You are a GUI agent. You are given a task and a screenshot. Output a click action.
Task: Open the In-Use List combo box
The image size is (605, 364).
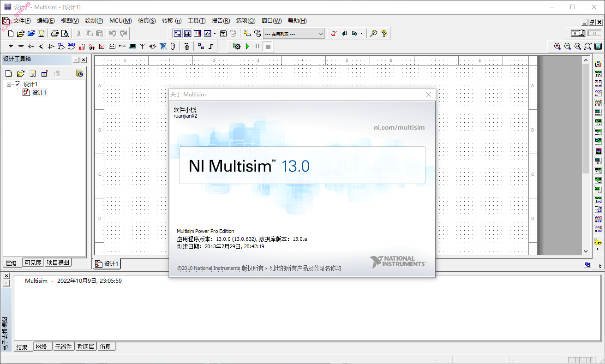point(294,34)
